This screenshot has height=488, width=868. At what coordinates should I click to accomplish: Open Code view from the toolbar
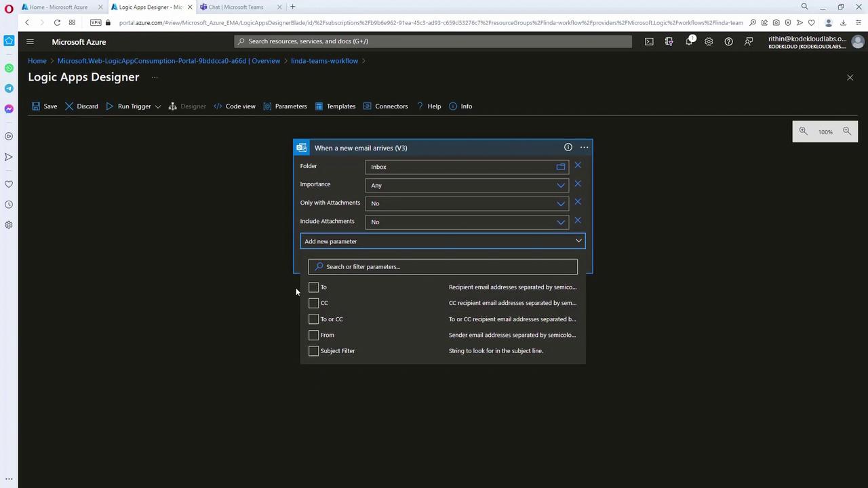coord(235,106)
